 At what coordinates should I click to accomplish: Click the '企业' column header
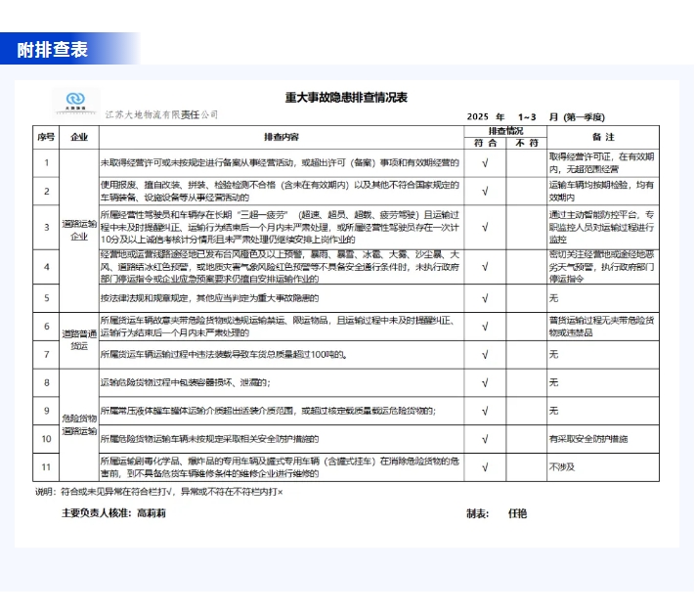[79, 137]
